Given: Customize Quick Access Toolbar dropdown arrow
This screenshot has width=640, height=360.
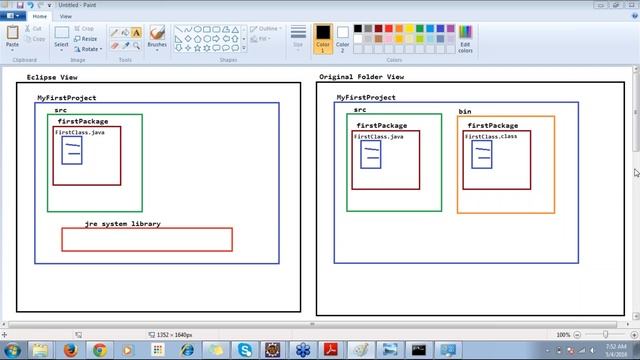Looking at the screenshot, I should pos(50,5).
